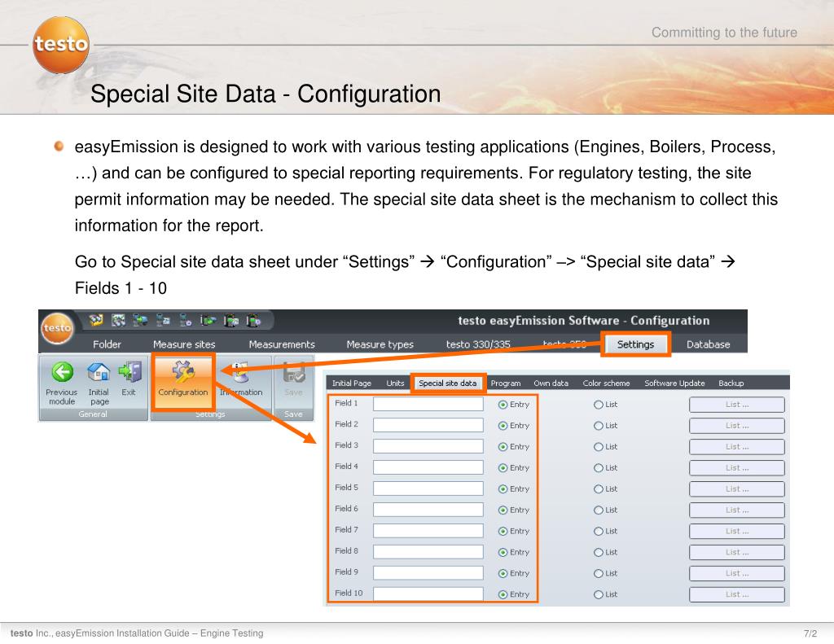Choose List option for Field 2
This screenshot has height=644, width=834.
[599, 426]
